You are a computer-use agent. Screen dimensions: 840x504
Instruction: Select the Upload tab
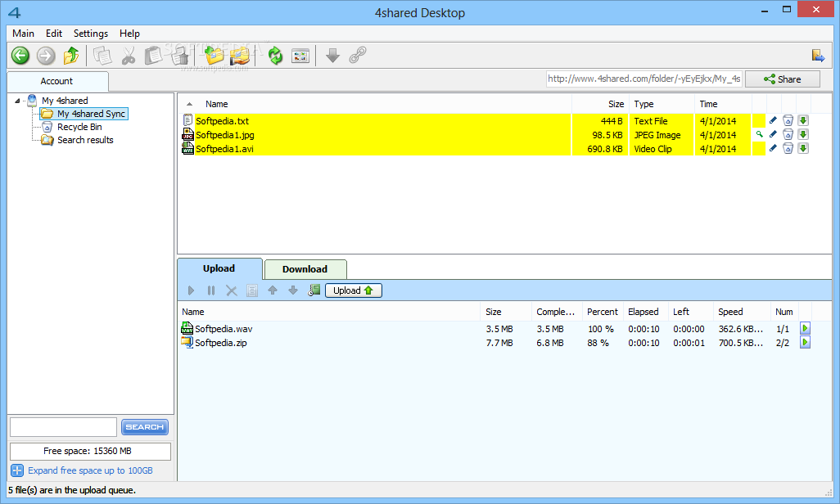[219, 268]
